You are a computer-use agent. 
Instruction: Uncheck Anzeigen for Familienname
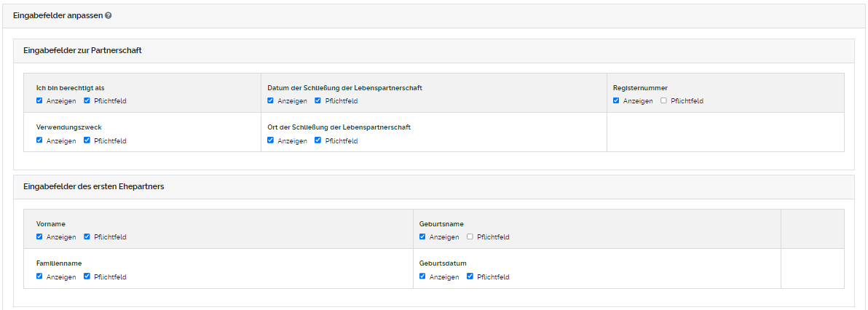coord(39,277)
